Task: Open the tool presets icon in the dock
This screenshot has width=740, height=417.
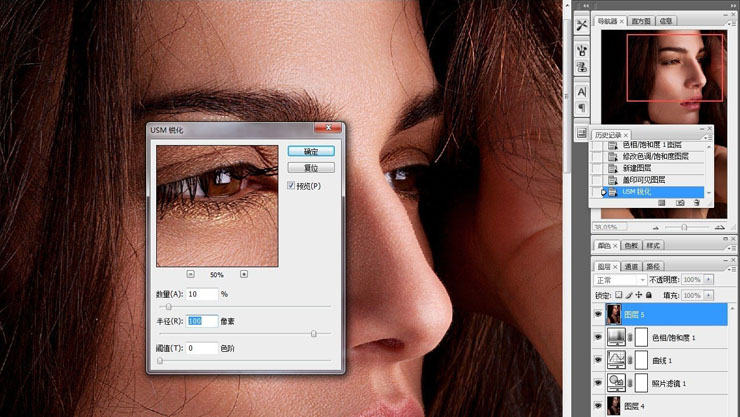Action: 582,25
